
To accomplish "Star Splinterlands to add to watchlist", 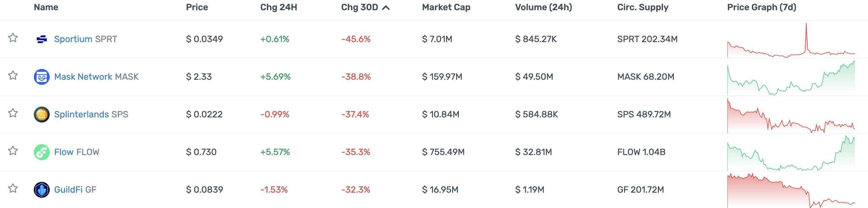I will 13,113.
